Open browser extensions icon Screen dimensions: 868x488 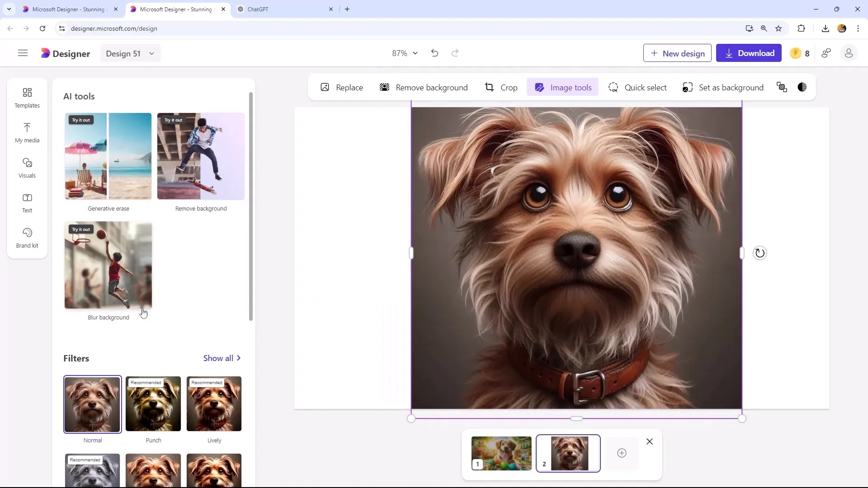pyautogui.click(x=801, y=28)
